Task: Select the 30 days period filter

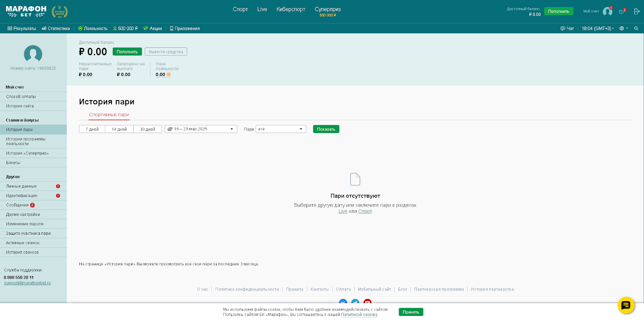Action: tap(147, 129)
